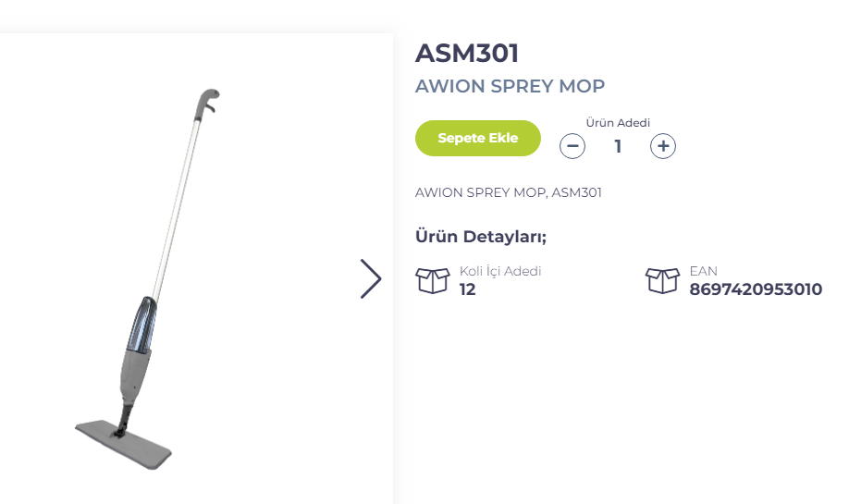849x504 pixels.
Task: Decrease product quantity with minus button
Action: 572,146
